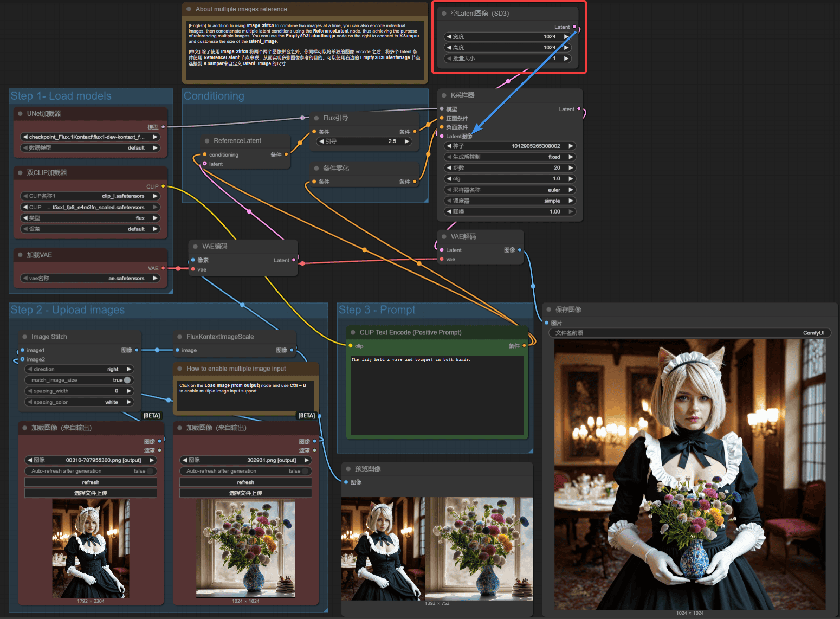Enable Auto-refresh for the 00310-787955300.png loader

[x=90, y=471]
